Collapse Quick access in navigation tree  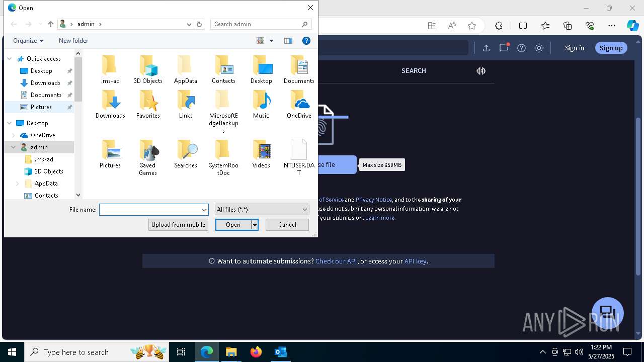[x=9, y=59]
